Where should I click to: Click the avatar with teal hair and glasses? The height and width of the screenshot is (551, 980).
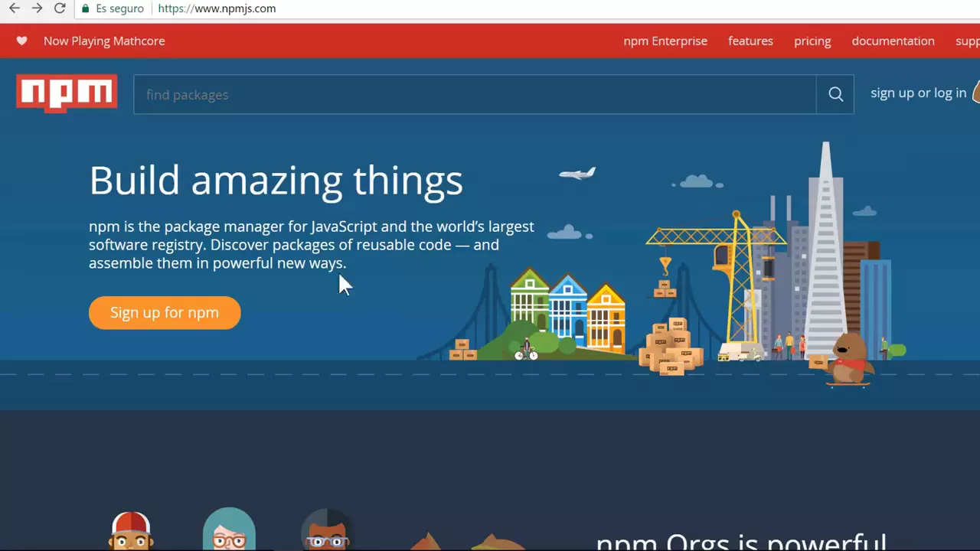pos(229,530)
